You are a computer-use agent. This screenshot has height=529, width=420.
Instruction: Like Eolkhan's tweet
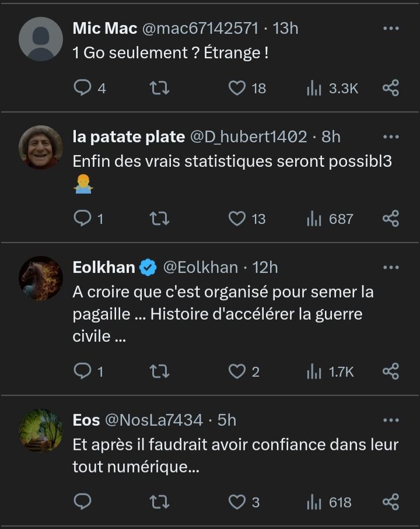(236, 372)
